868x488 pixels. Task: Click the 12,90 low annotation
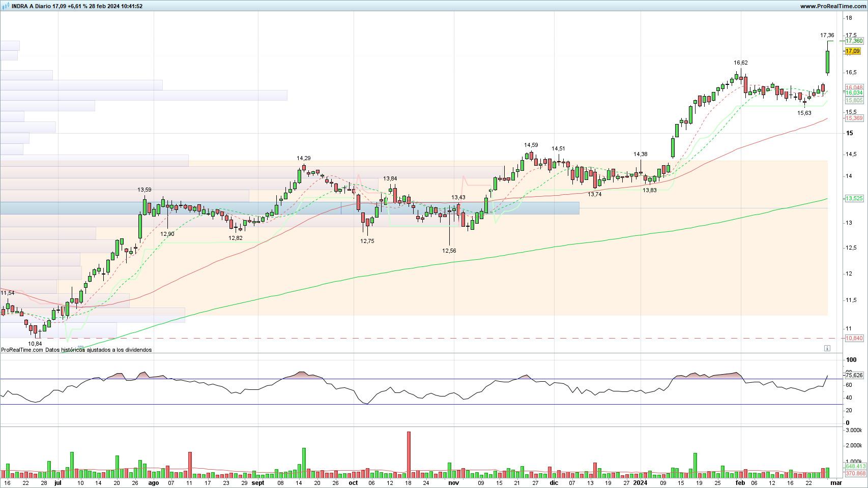tap(167, 234)
